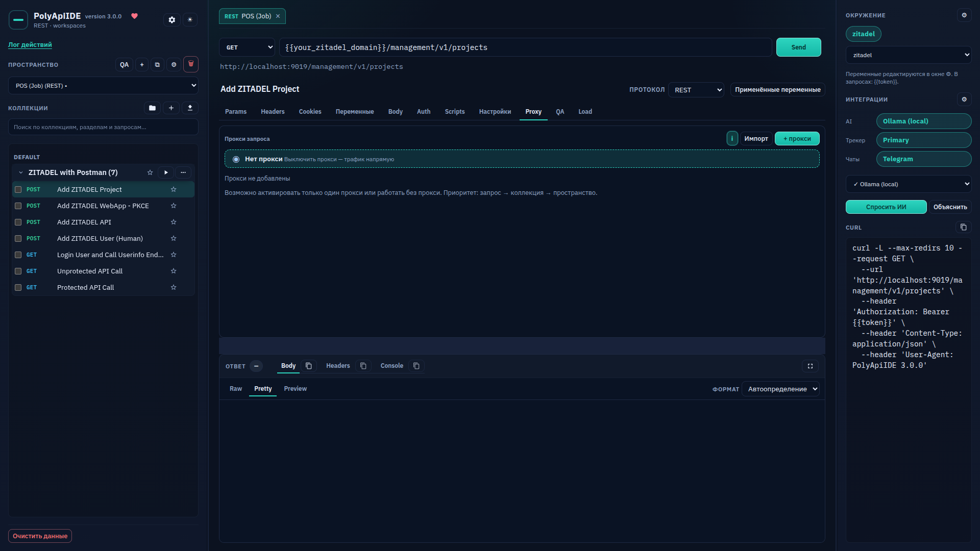
Task: Open the GET method dropdown
Action: [247, 47]
